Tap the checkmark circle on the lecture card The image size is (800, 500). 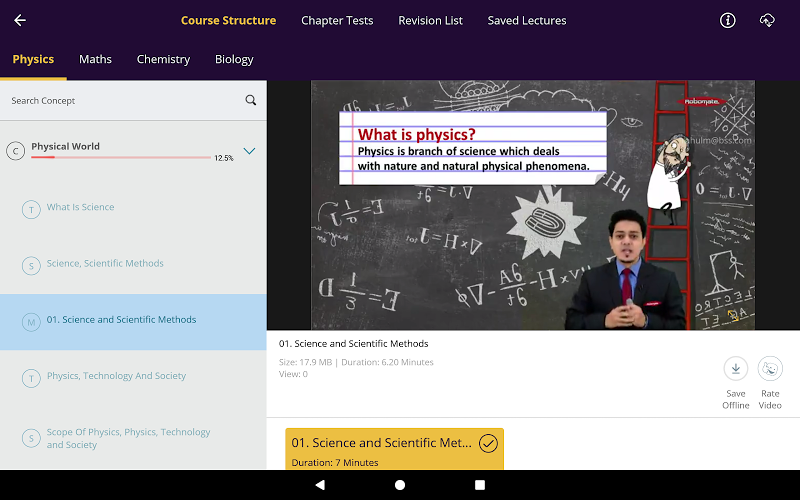488,443
